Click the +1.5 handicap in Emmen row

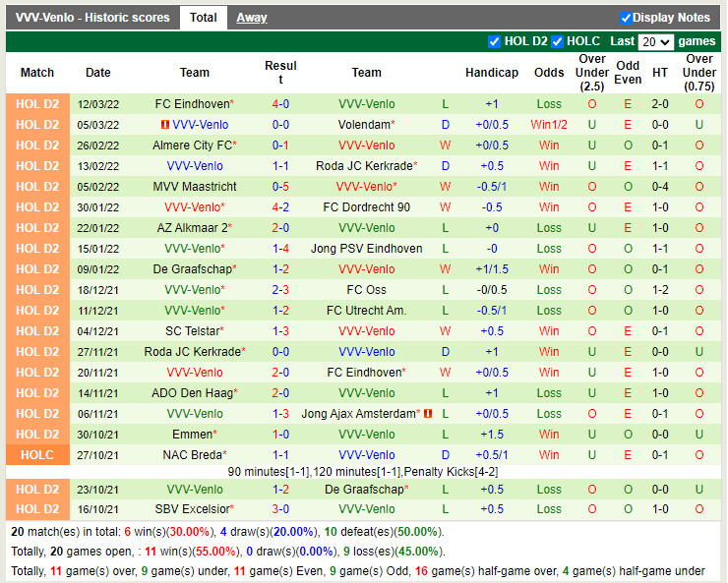pos(492,435)
